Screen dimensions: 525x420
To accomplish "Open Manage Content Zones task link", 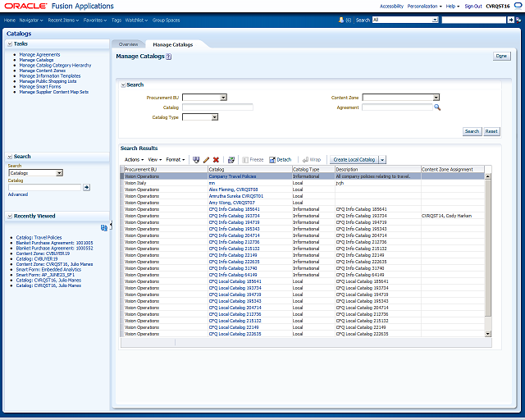I will [42, 71].
